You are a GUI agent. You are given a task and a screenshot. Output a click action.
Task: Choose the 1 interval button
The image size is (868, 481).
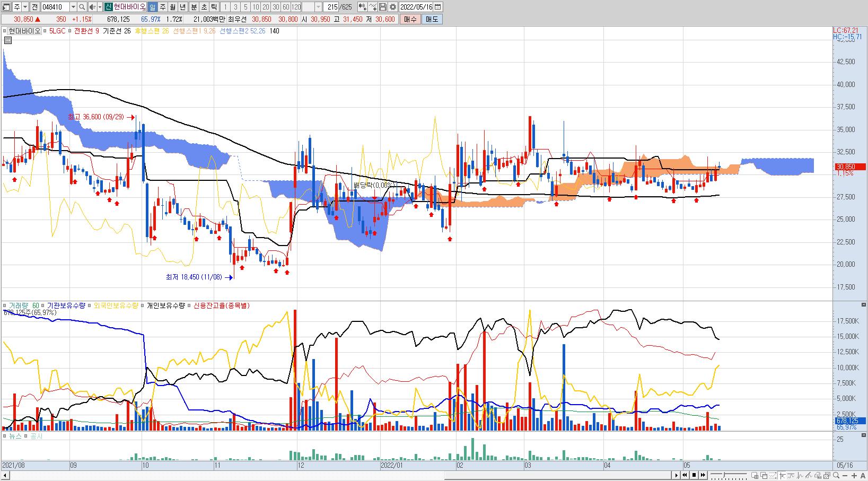[225, 7]
